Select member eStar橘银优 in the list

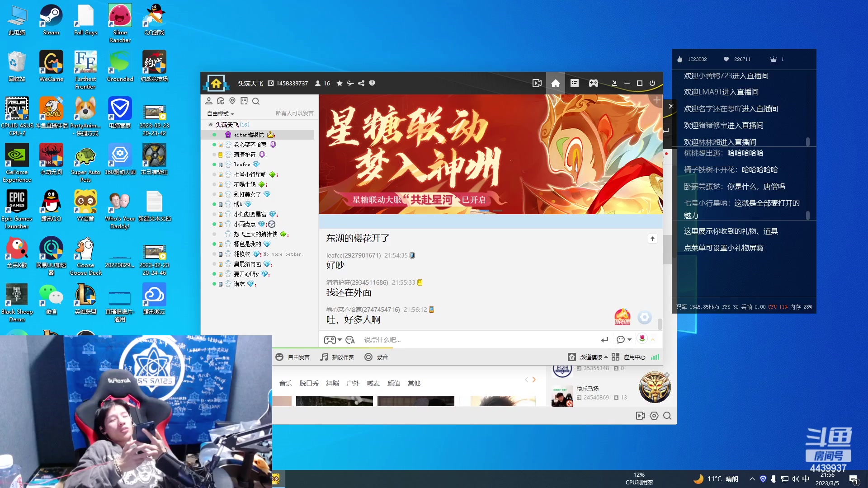click(x=258, y=135)
